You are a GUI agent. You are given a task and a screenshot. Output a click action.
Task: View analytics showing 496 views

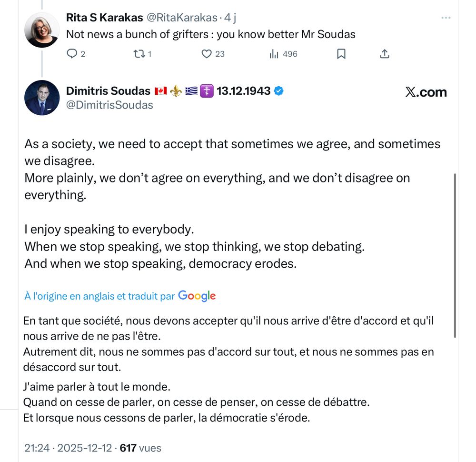tap(274, 54)
